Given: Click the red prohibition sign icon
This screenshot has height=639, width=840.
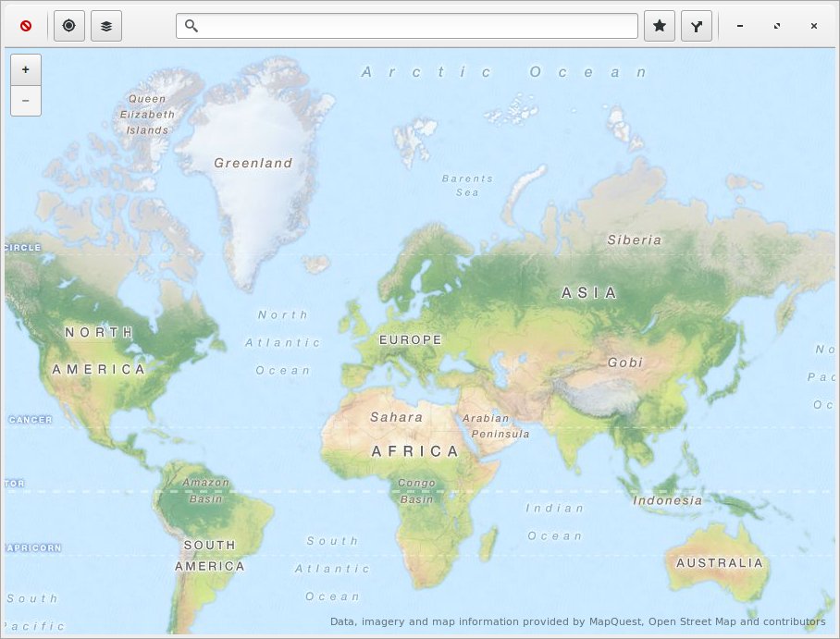Looking at the screenshot, I should click(x=26, y=26).
